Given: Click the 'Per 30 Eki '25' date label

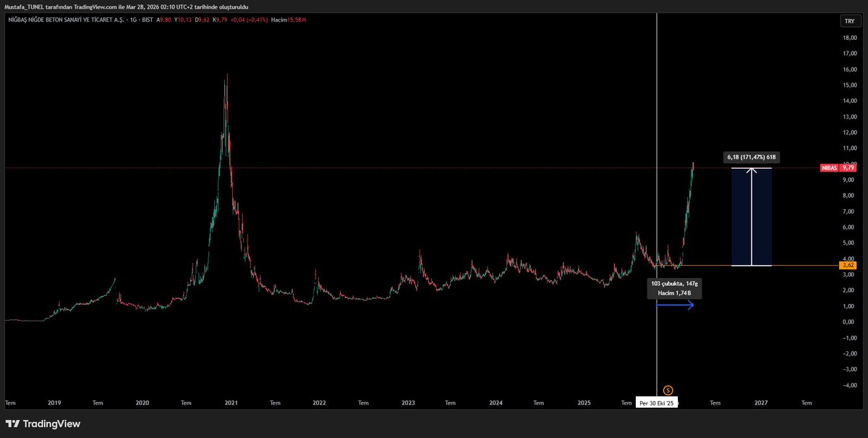Looking at the screenshot, I should [657, 403].
